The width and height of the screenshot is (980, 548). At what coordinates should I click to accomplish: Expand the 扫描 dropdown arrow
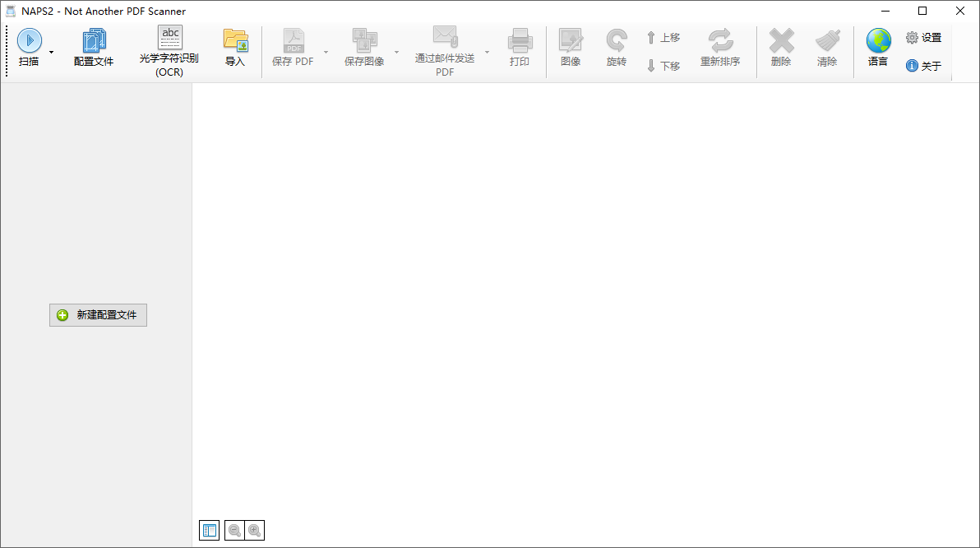[x=51, y=52]
